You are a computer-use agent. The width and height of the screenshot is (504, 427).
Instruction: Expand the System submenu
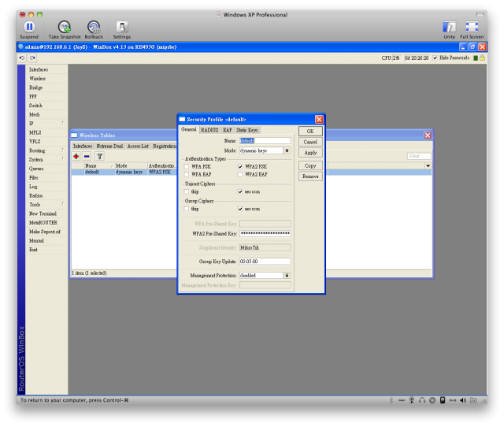(x=63, y=159)
